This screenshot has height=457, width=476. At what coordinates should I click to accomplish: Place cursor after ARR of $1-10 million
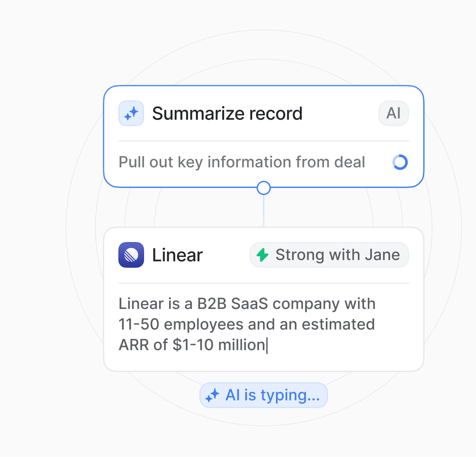(267, 345)
